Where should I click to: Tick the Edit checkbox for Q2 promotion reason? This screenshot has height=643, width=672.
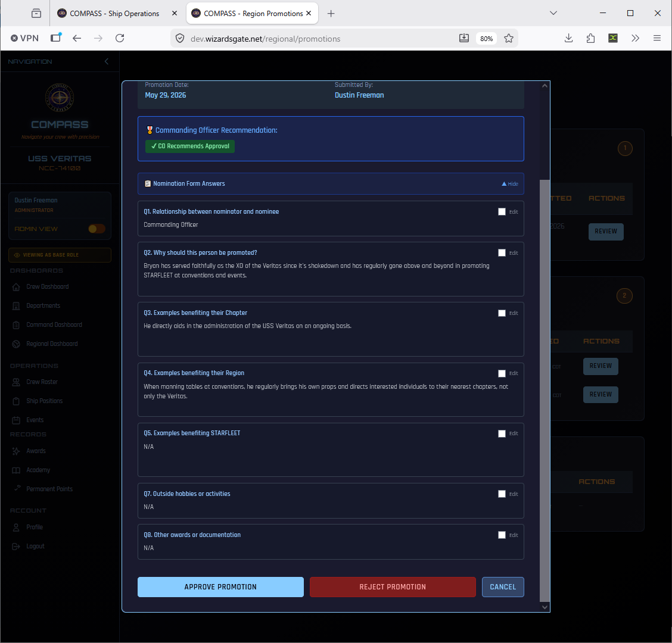502,253
